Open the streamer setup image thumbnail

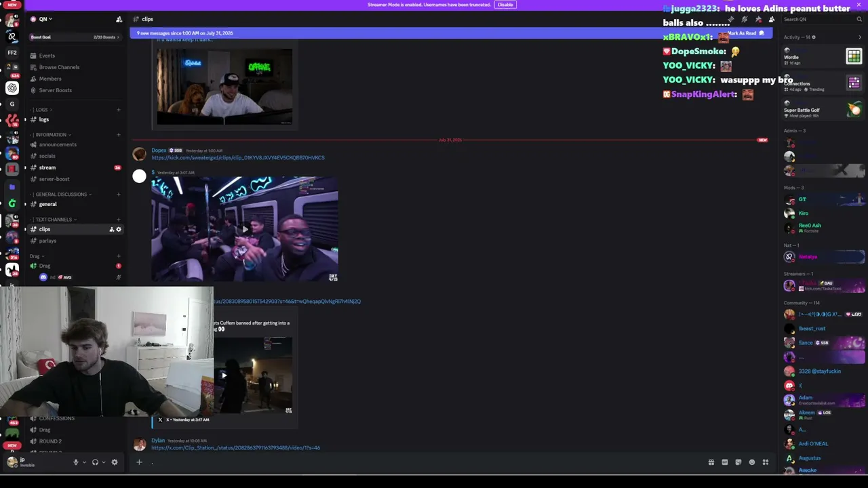(224, 86)
